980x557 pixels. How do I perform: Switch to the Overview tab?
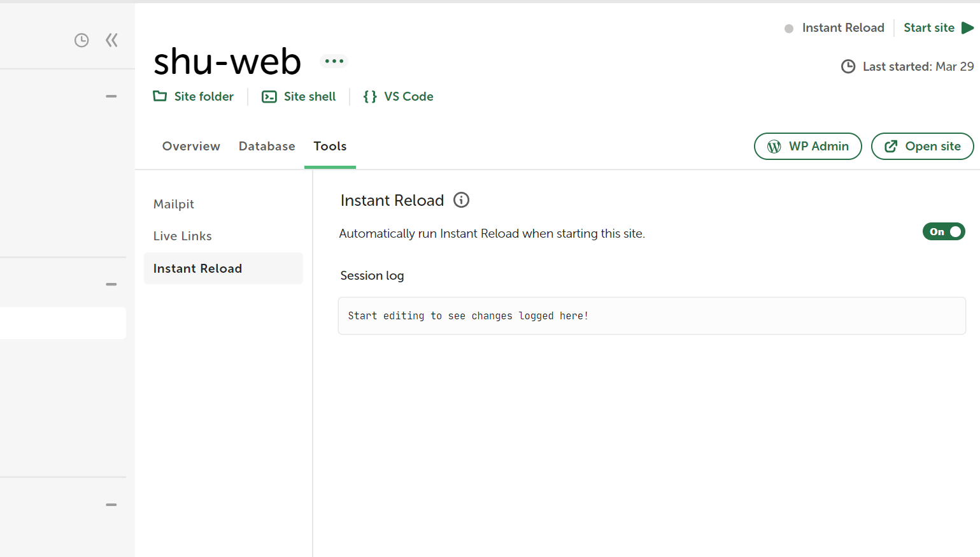pyautogui.click(x=191, y=146)
